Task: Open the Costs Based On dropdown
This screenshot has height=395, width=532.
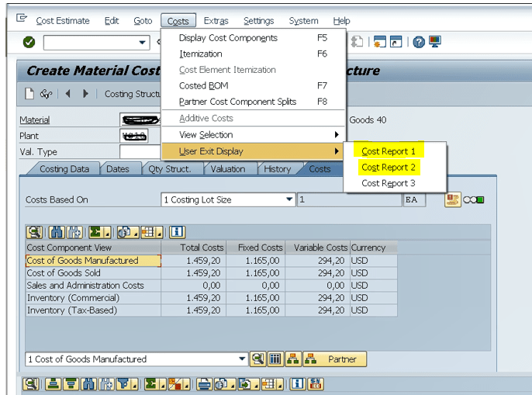Action: tap(289, 199)
